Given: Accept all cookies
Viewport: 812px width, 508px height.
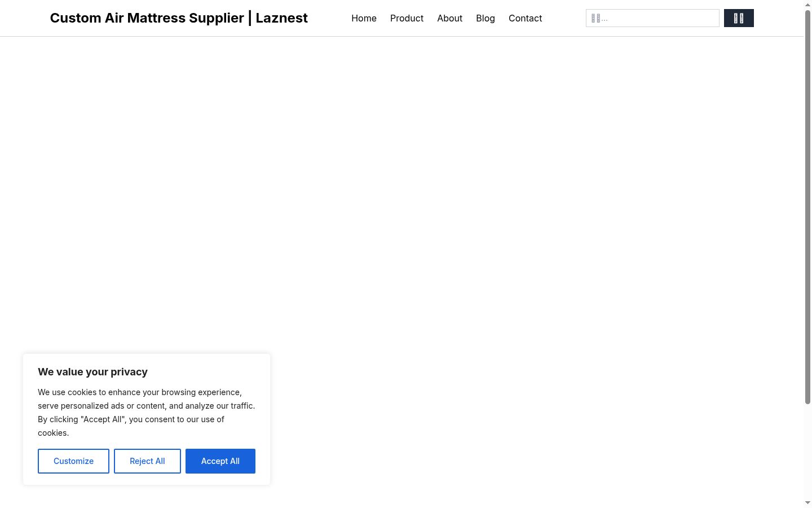Looking at the screenshot, I should coord(220,461).
